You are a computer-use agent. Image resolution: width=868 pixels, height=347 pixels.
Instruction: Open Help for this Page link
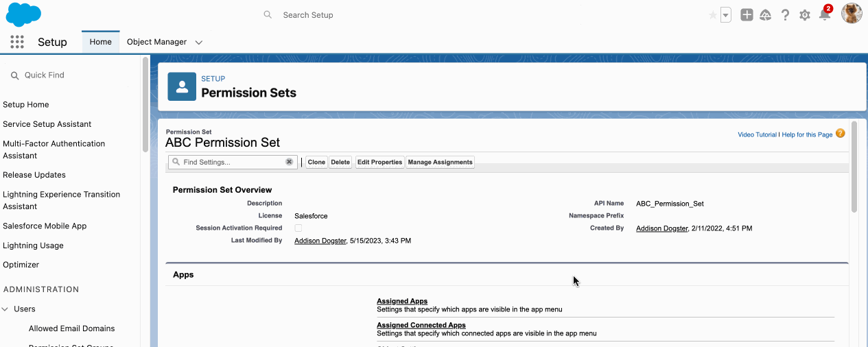coord(807,134)
